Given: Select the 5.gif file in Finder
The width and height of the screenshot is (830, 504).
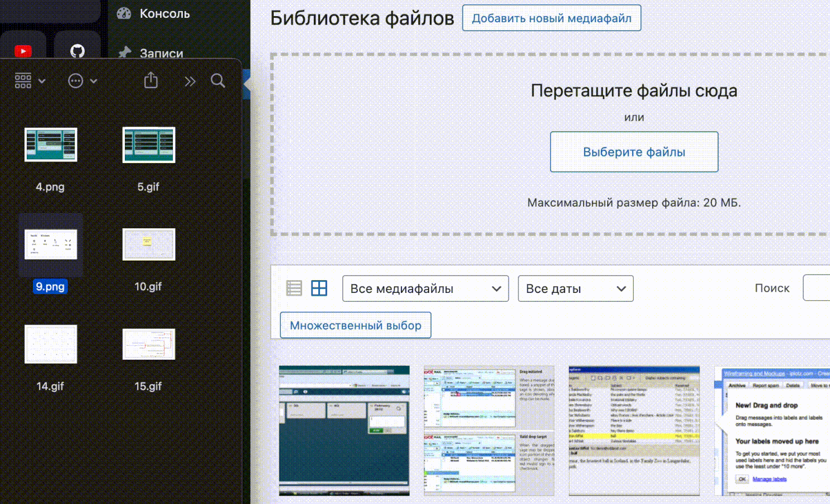Looking at the screenshot, I should (149, 145).
